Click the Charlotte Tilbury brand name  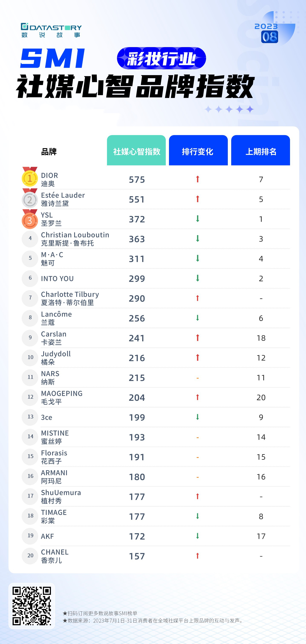click(x=70, y=294)
